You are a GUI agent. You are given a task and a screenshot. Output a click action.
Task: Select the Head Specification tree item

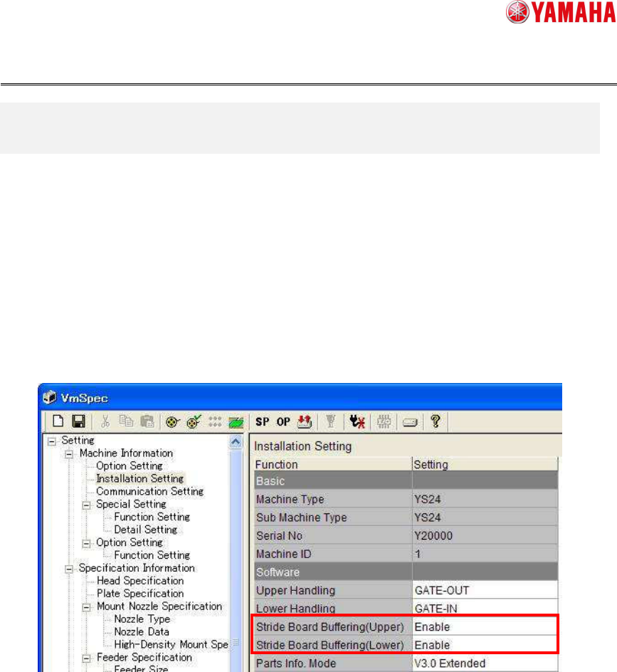click(140, 581)
